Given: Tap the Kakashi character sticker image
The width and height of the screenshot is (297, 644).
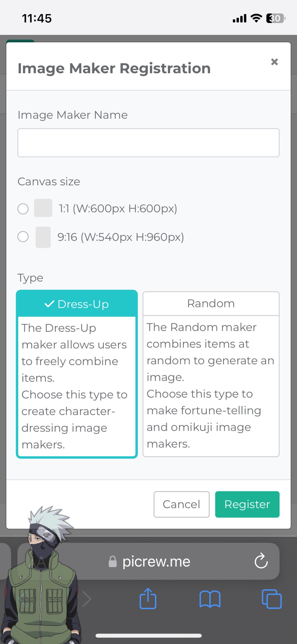Looking at the screenshot, I should [x=42, y=575].
